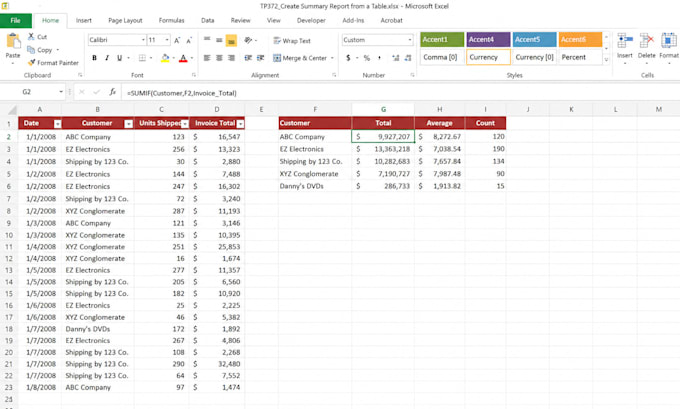Open the Calibri font name dropdown
Screen dimensions: 680x409
[x=143, y=40]
